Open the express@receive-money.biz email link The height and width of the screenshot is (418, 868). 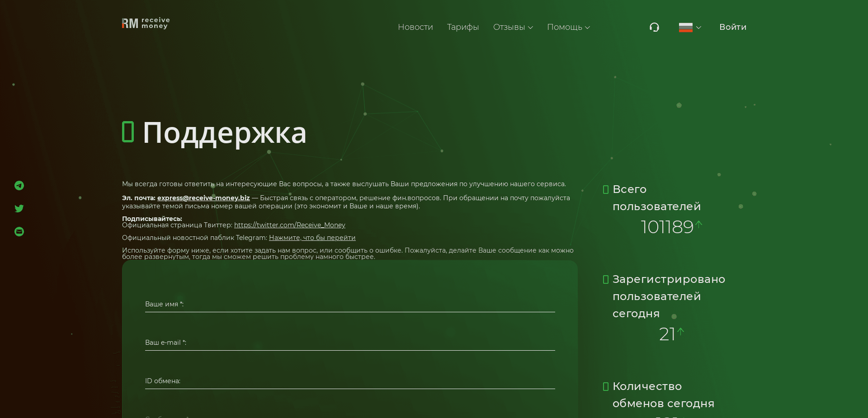click(203, 198)
